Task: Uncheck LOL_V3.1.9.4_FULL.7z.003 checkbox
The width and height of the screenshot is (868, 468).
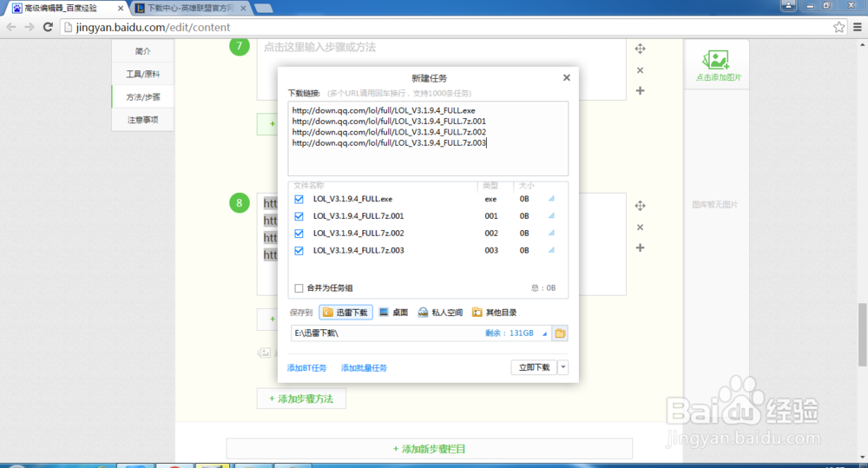Action: click(299, 250)
